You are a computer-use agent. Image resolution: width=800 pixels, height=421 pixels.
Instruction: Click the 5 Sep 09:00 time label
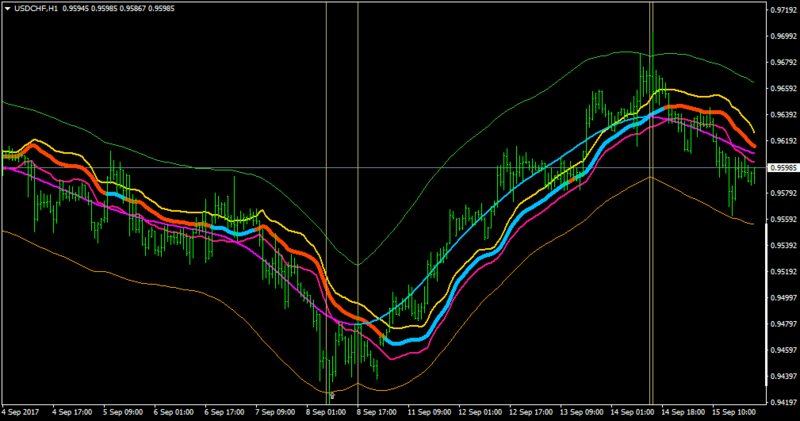point(123,412)
